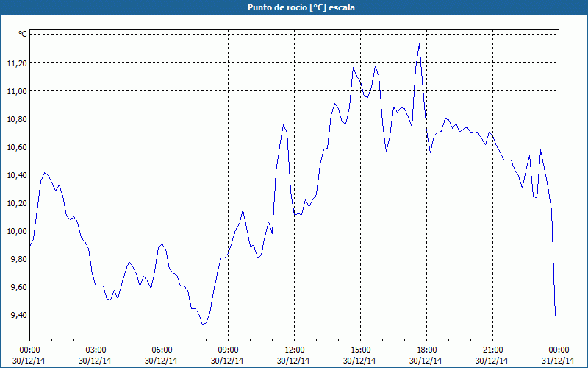Click the curve's highest peak before 18:00

coord(419,44)
